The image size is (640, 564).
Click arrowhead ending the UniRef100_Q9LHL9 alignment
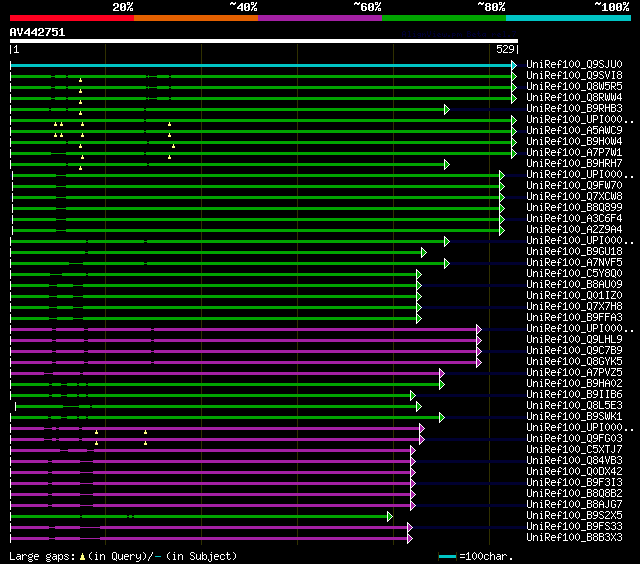(479, 340)
